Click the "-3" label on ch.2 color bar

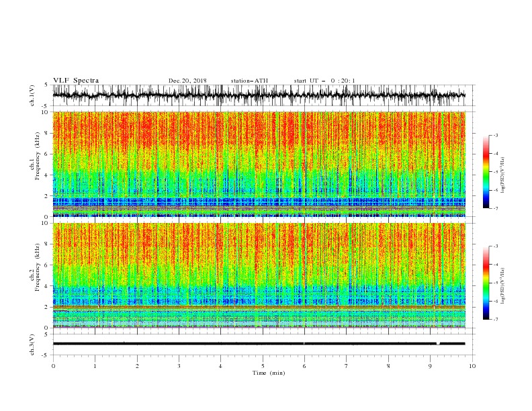click(x=495, y=246)
